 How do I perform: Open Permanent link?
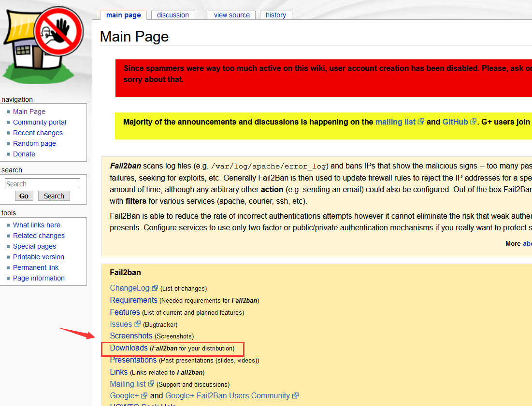point(36,267)
